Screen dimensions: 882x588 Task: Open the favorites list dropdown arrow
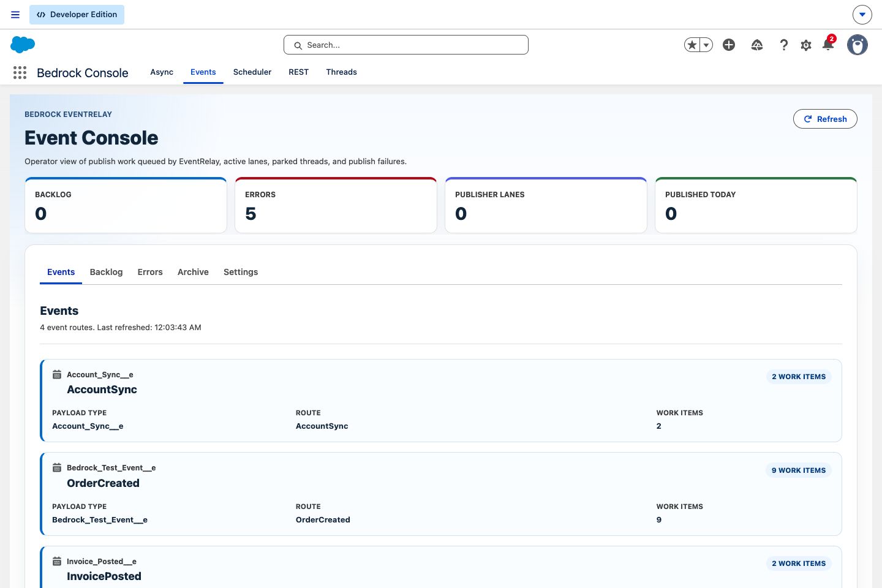click(x=706, y=45)
